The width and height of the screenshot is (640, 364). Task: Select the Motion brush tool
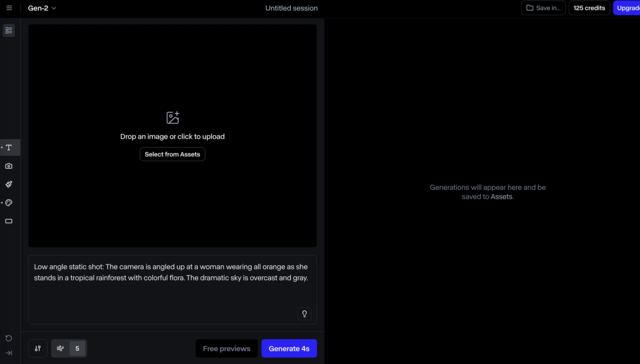[9, 184]
